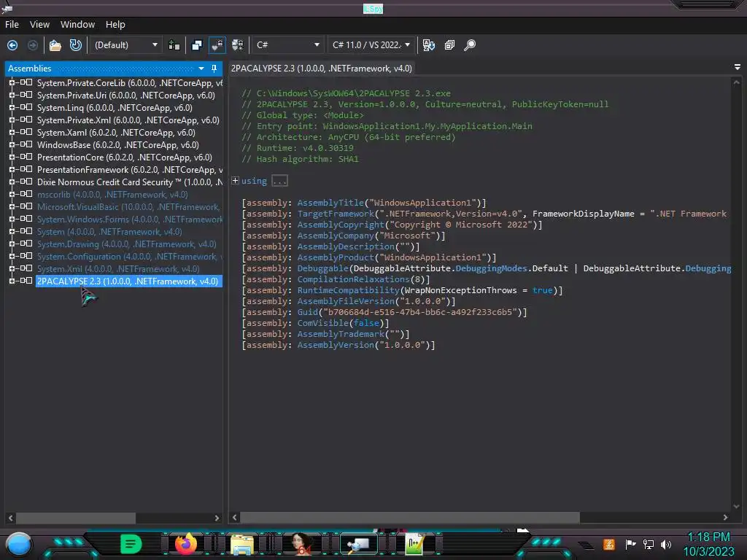Expand the System.Linq tree node
This screenshot has height=560, width=747.
click(12, 107)
